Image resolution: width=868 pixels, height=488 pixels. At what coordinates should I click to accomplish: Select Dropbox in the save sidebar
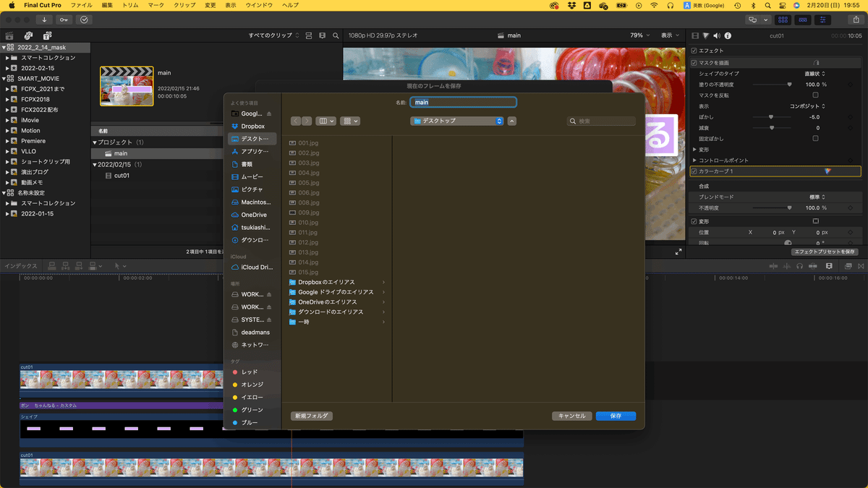pyautogui.click(x=252, y=127)
